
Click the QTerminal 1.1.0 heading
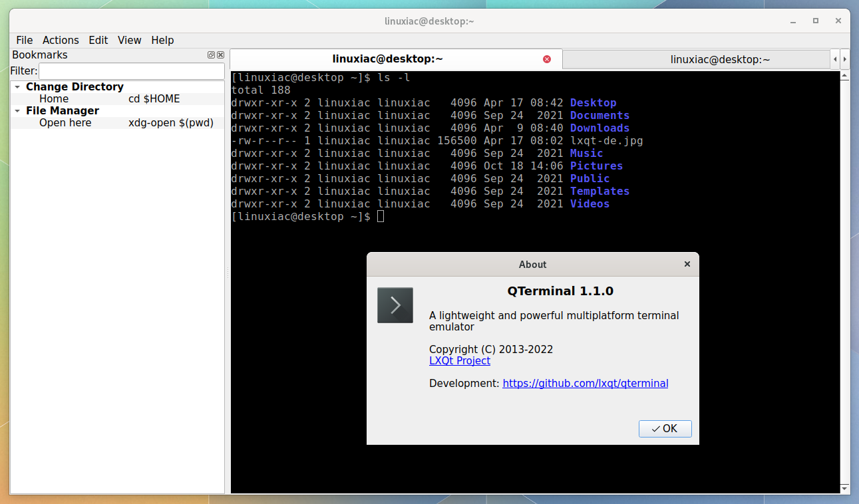[560, 291]
